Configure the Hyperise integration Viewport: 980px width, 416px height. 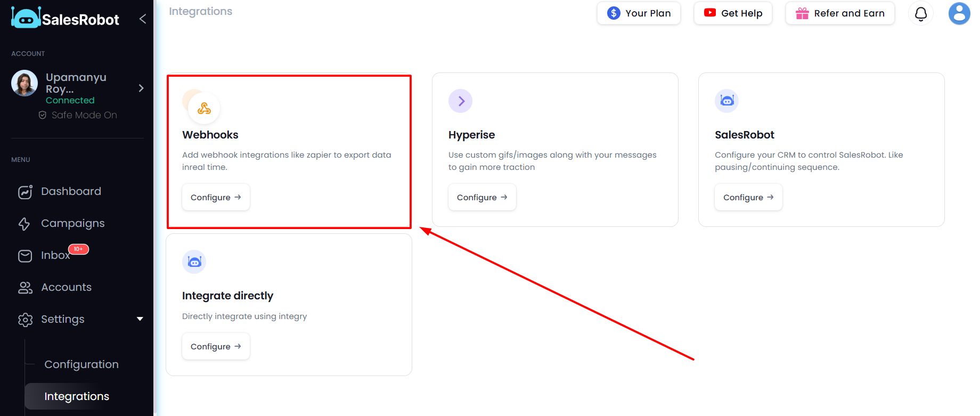(482, 197)
